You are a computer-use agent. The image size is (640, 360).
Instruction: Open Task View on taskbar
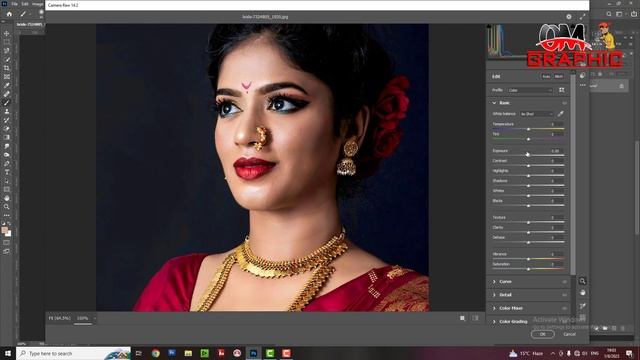tap(139, 353)
